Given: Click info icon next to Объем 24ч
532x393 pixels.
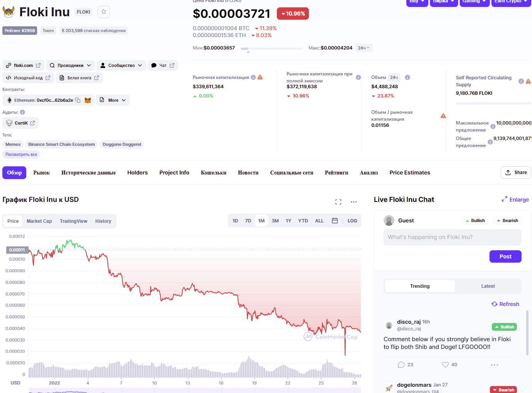Looking at the screenshot, I should (408, 77).
